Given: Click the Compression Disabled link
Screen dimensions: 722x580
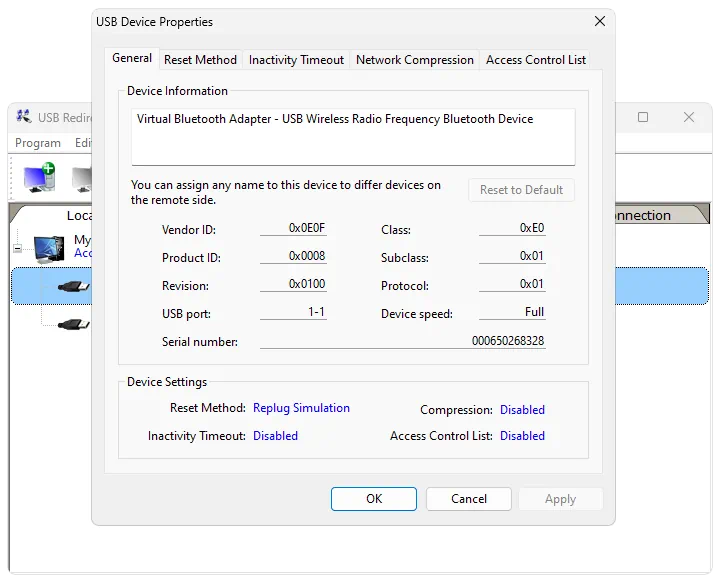Looking at the screenshot, I should 522,410.
